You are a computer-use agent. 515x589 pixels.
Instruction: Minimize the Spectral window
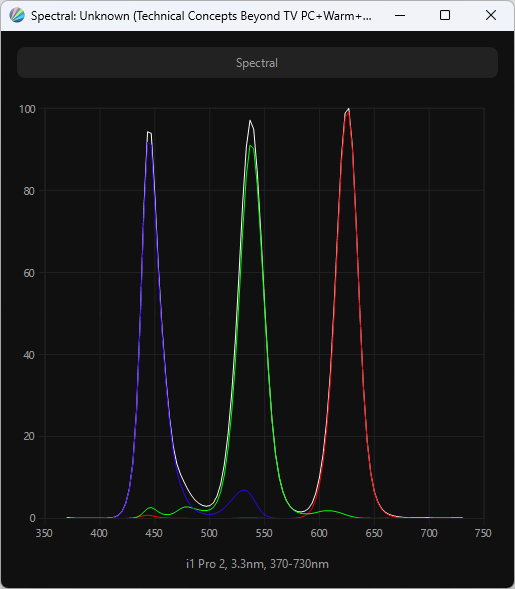(400, 15)
